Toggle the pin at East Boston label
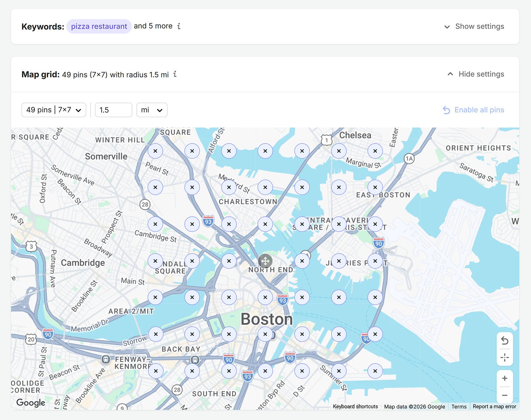The width and height of the screenshot is (531, 420). (x=375, y=187)
